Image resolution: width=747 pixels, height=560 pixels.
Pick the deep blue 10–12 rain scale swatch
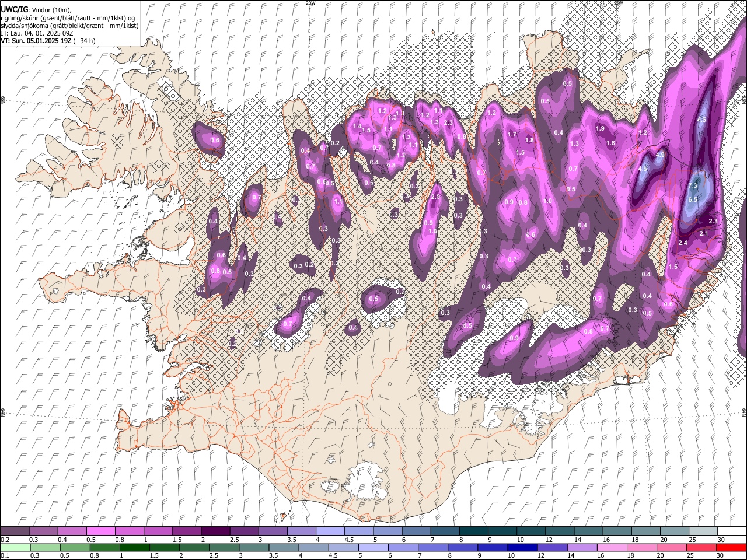522,547
